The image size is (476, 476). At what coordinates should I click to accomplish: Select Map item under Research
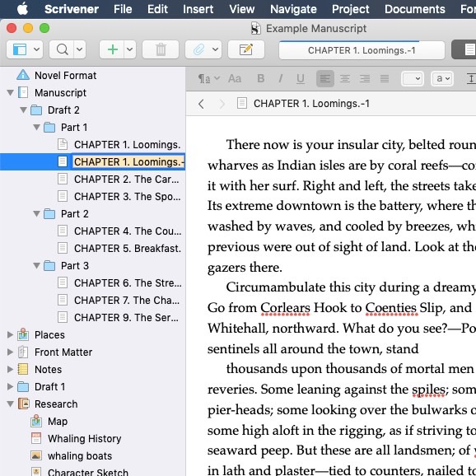pos(58,421)
